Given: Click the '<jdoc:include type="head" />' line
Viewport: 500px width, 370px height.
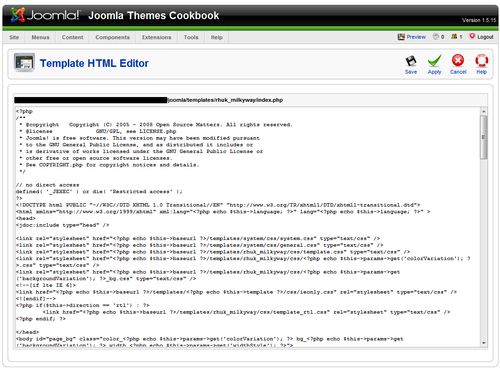Looking at the screenshot, I should [62, 225].
